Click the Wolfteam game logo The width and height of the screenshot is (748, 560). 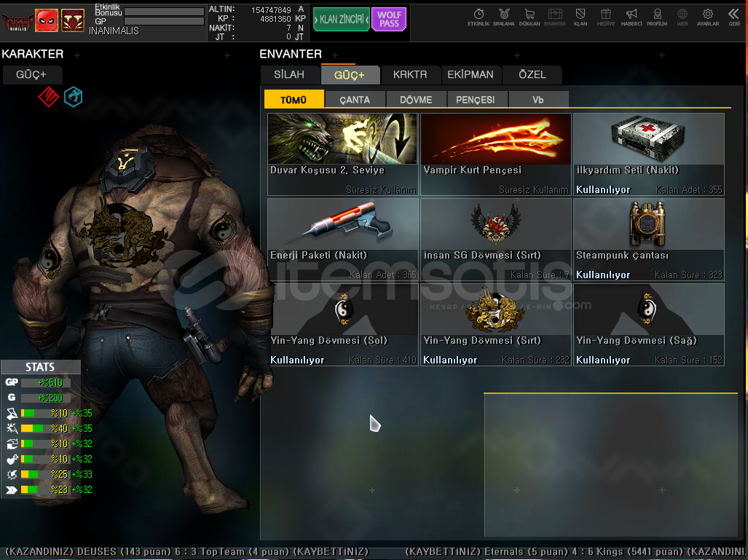17,21
